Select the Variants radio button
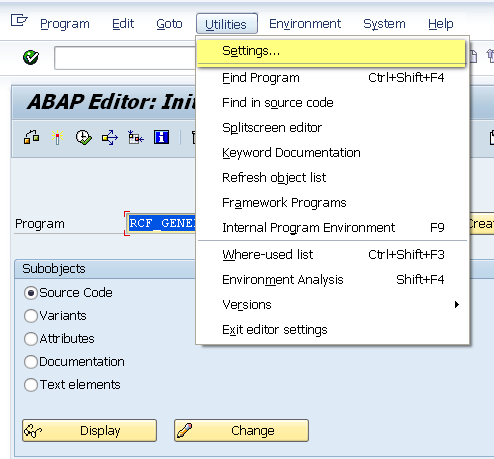 31,316
